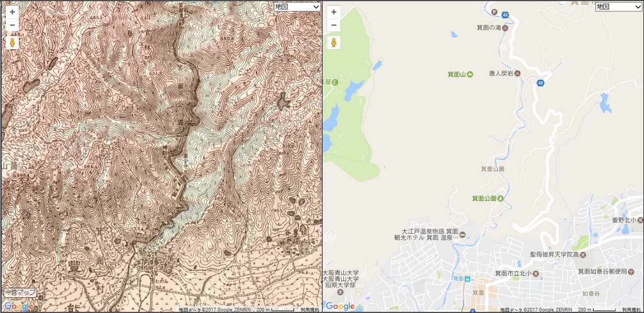Open the 地図 dropdown on the right map

[x=619, y=7]
